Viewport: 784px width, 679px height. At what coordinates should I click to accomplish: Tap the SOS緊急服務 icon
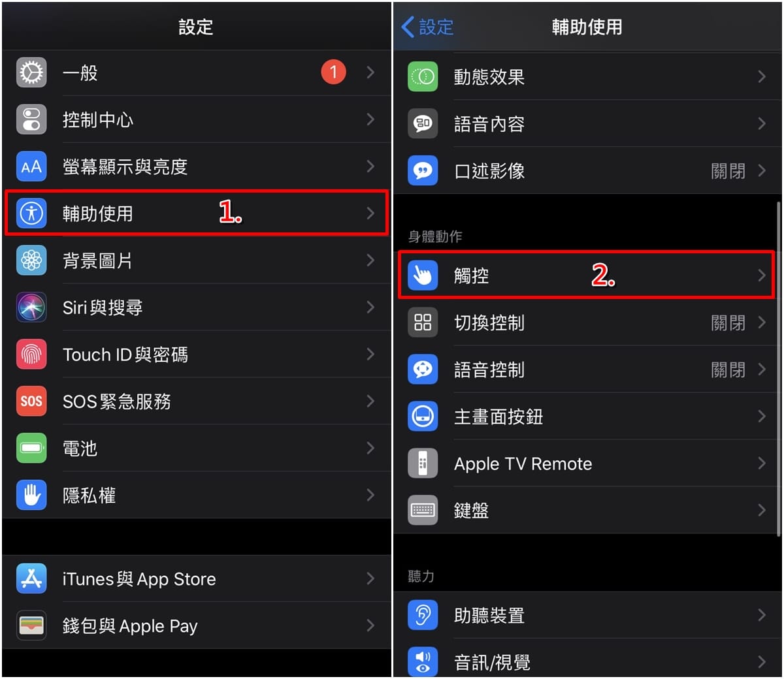(x=31, y=402)
